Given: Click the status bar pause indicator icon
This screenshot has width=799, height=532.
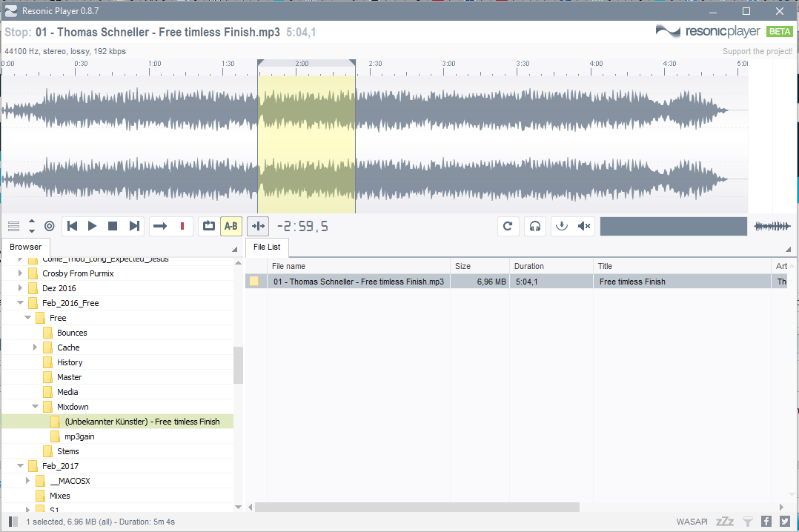Looking at the screenshot, I should pos(13,522).
